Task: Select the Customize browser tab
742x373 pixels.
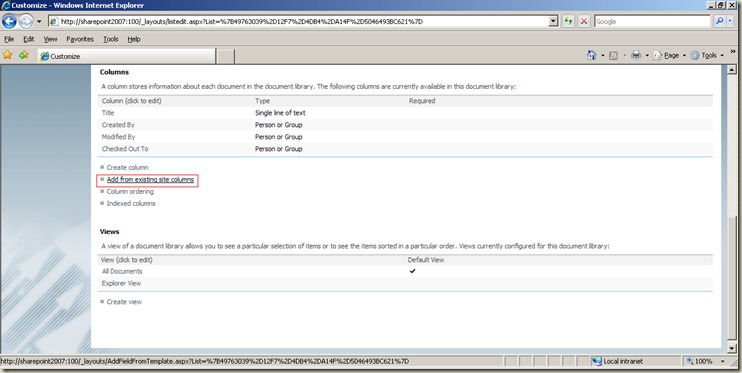Action: 127,56
